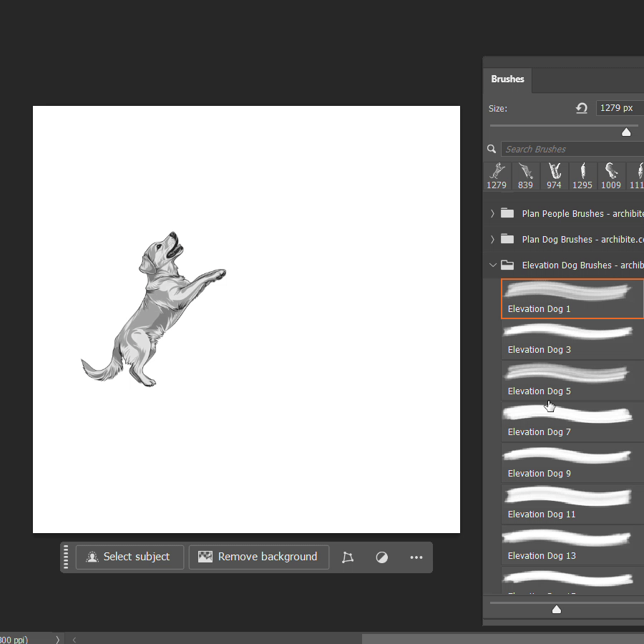644x644 pixels.
Task: Click the contextual task bar drag handle
Action: [67, 557]
